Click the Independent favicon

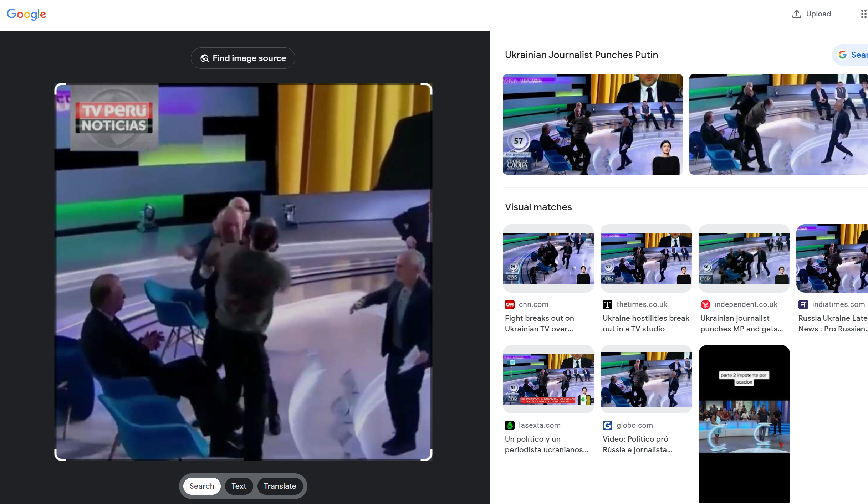tap(705, 304)
